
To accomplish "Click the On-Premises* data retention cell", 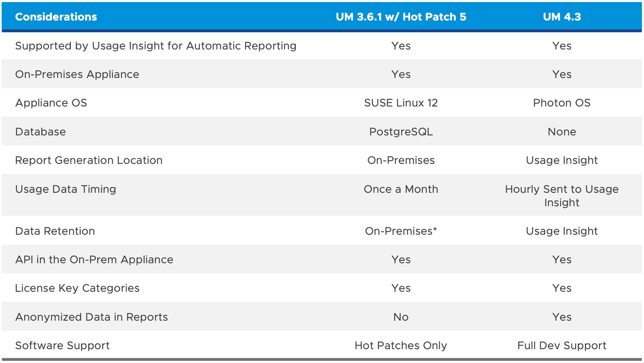I will click(401, 231).
